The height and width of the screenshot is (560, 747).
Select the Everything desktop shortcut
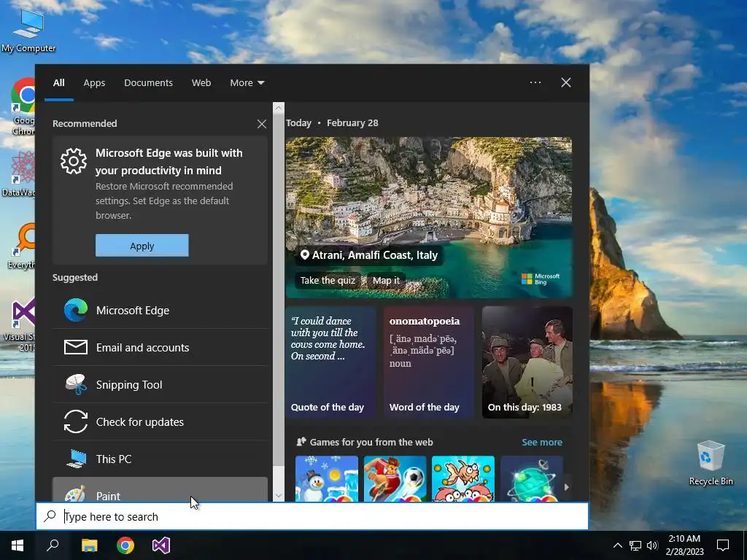click(x=22, y=246)
